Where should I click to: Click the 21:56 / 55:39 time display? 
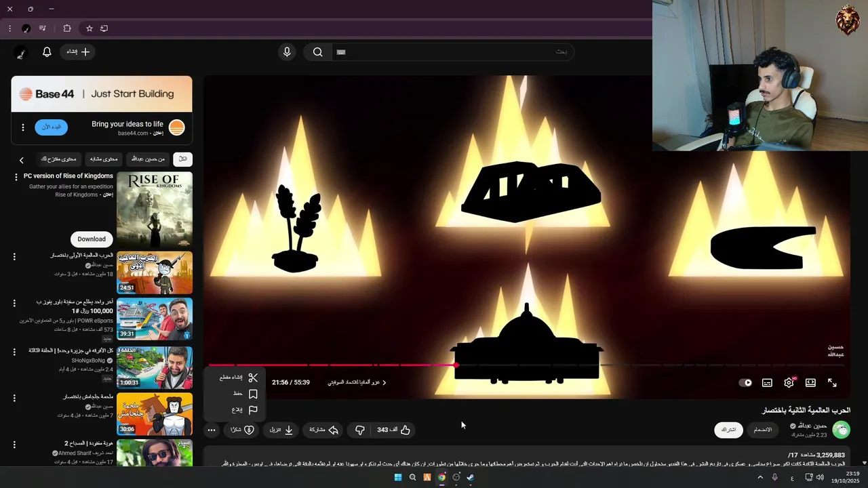291,382
